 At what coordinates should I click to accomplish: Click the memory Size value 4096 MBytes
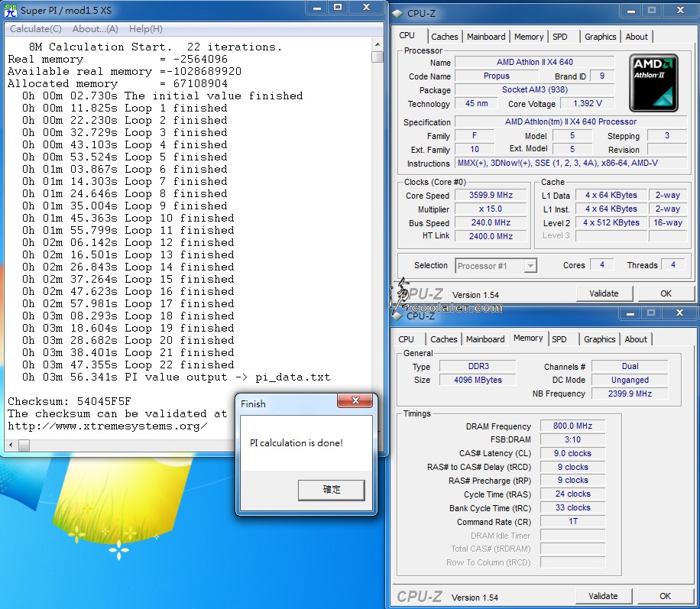pos(478,380)
